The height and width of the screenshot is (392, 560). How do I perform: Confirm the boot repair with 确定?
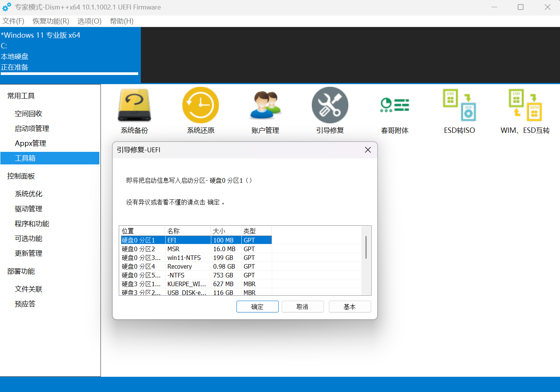(x=257, y=307)
